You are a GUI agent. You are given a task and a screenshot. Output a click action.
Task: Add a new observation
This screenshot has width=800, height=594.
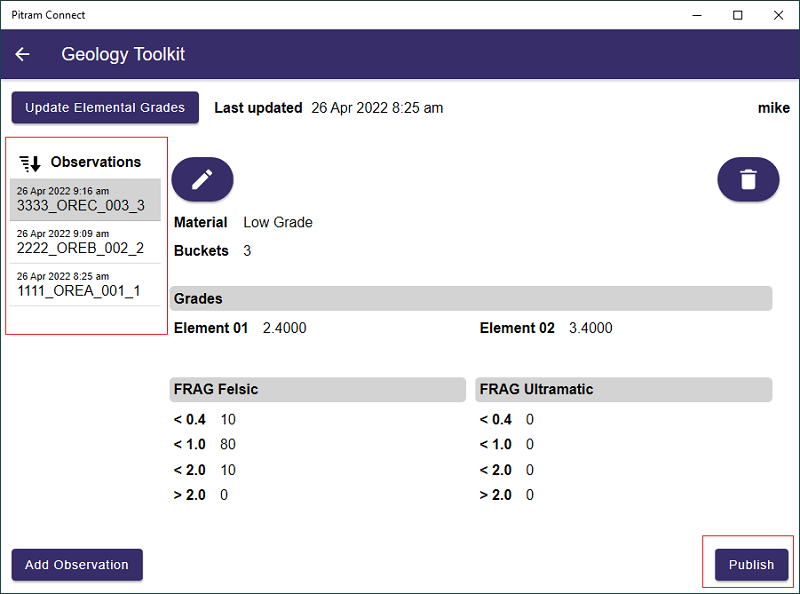(77, 564)
